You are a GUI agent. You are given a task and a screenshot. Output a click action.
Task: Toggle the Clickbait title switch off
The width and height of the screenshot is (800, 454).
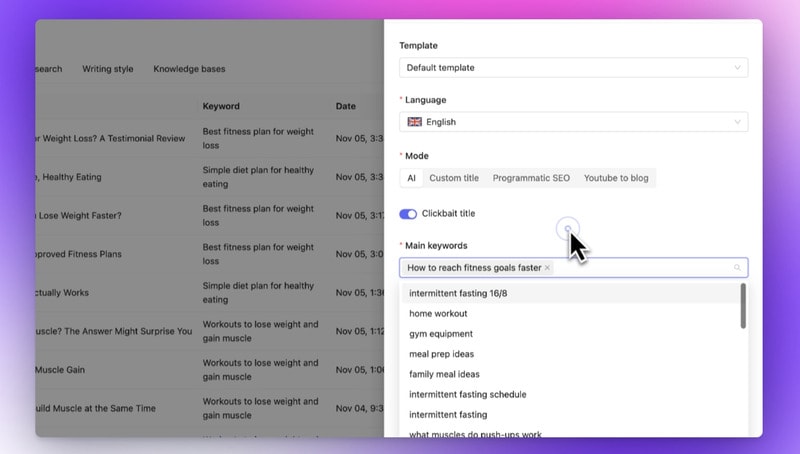[x=408, y=214]
